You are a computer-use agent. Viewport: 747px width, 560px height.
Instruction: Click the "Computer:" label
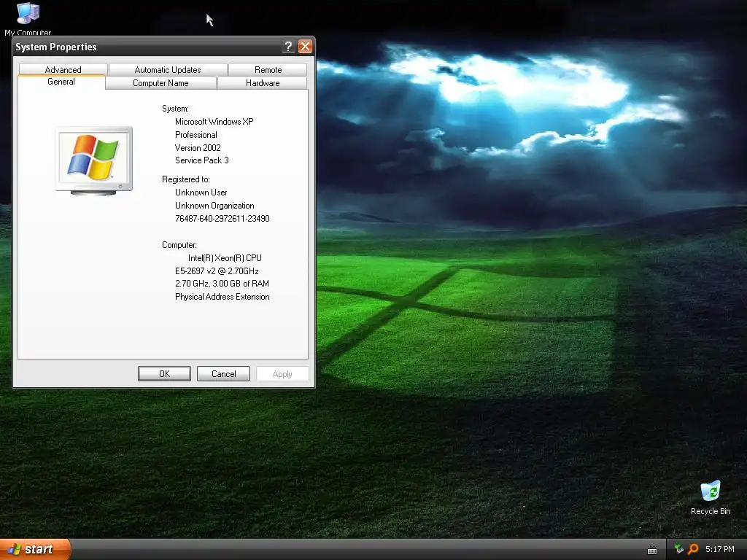pos(179,245)
